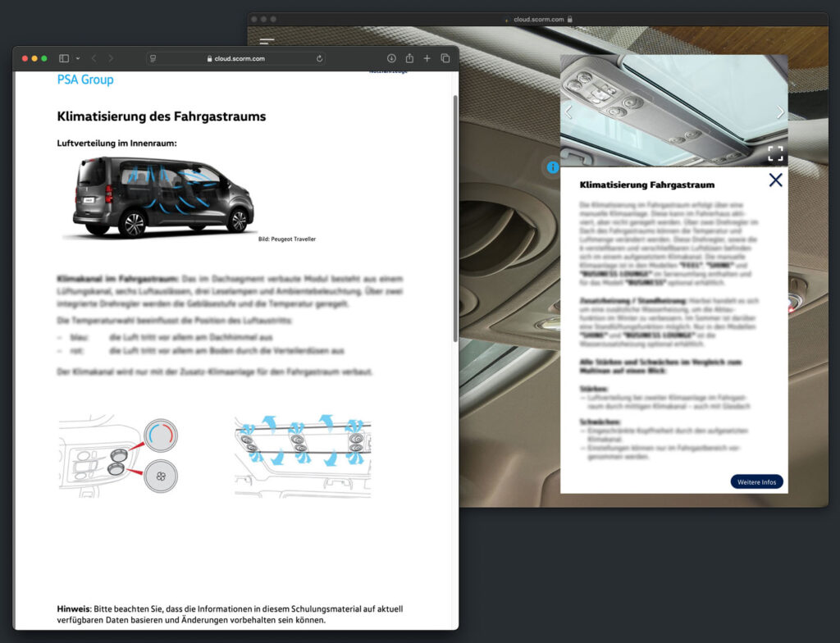Select the 'Luftverteilung im Innenraum:' subheading
Viewport: 840px width, 643px height.
click(116, 143)
